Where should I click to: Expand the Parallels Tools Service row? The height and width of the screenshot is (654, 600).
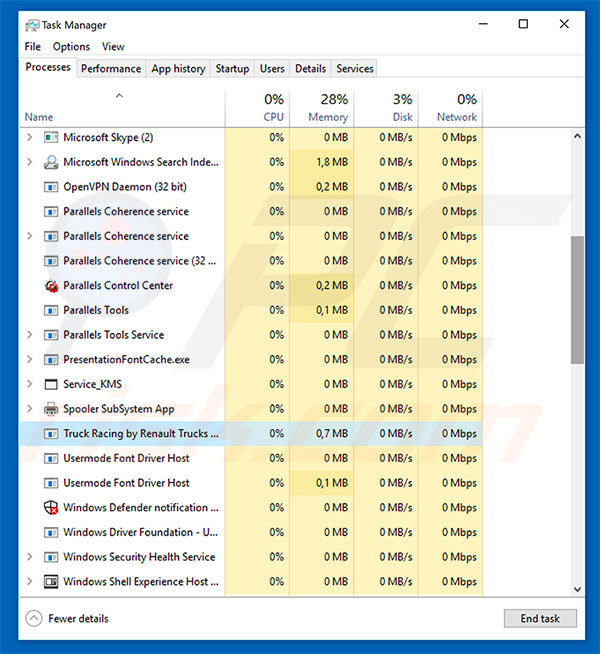(29, 335)
